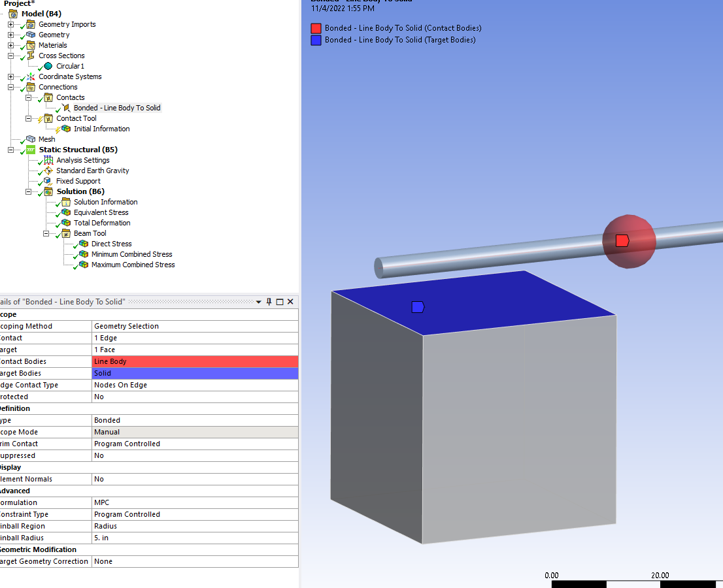Click the Beam Tool icon

tap(66, 234)
